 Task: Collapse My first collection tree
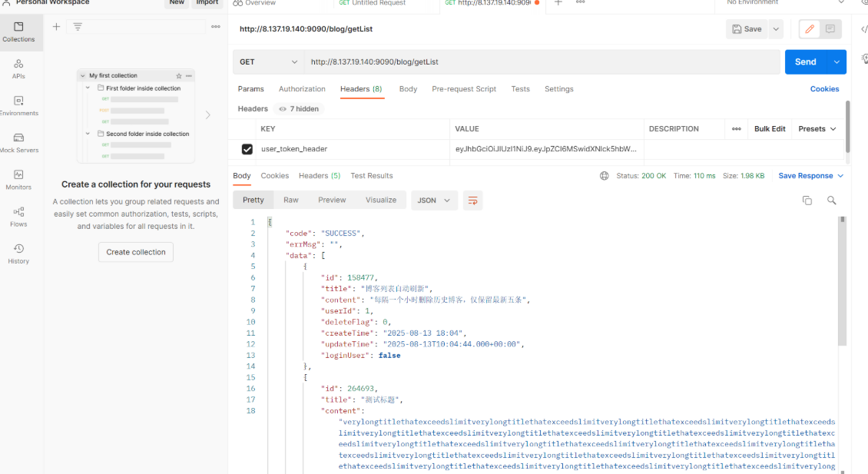point(83,76)
